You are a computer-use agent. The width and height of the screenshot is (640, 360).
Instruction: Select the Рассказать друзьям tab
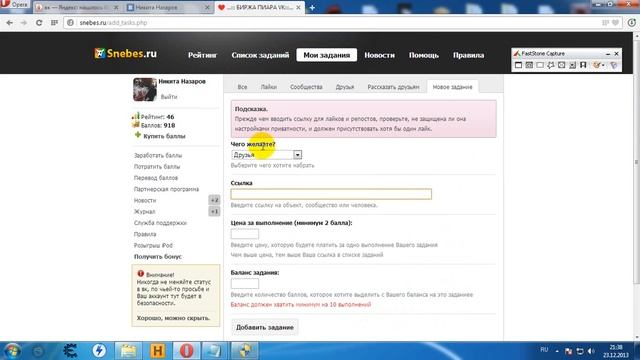393,87
